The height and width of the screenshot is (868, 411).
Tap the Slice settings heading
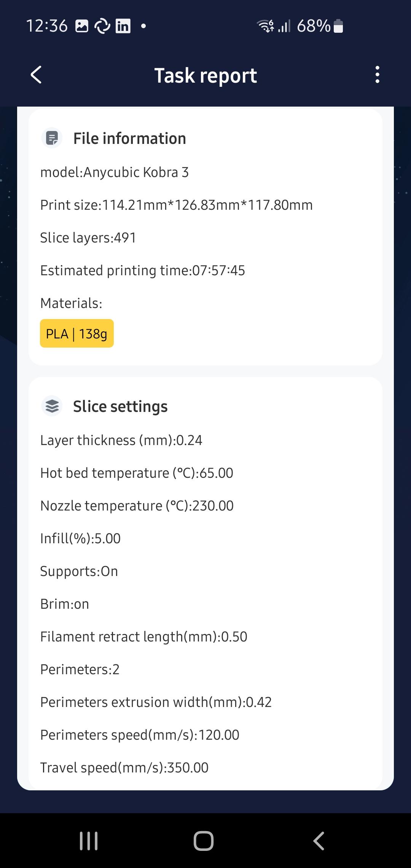click(120, 406)
